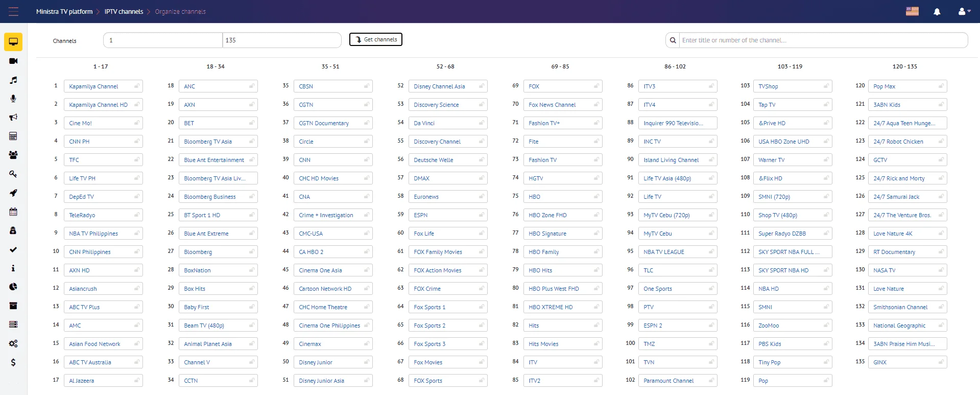Toggle the lock on ANC
The width and height of the screenshot is (980, 395).
[252, 86]
